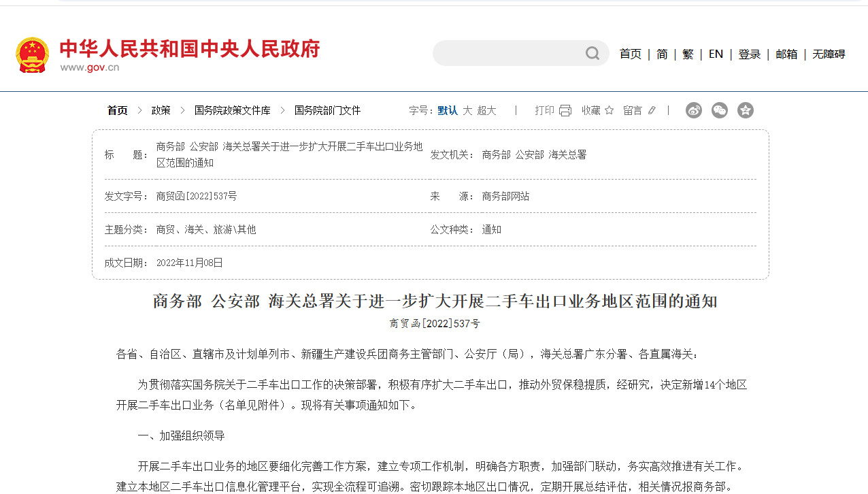Set font size to 大

[x=467, y=110]
